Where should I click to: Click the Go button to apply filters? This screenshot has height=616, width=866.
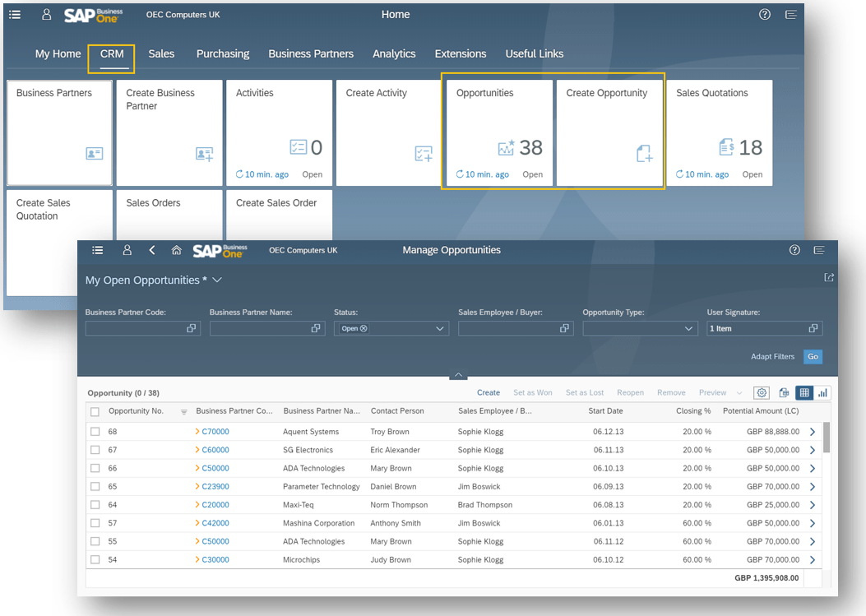813,356
